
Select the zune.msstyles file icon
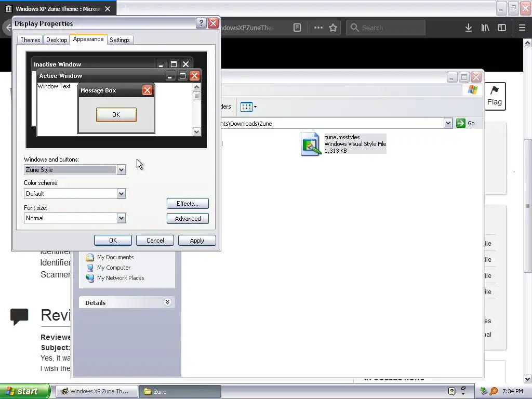[x=311, y=144]
